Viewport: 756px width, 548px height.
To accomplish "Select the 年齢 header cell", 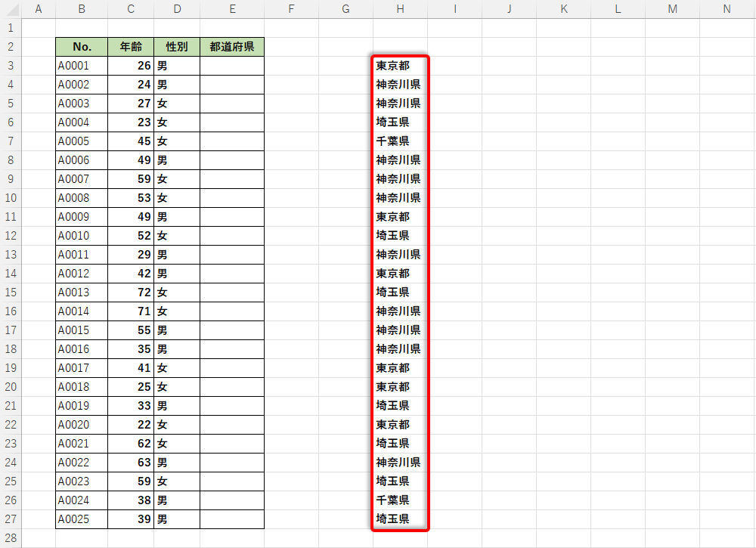I will pos(131,47).
